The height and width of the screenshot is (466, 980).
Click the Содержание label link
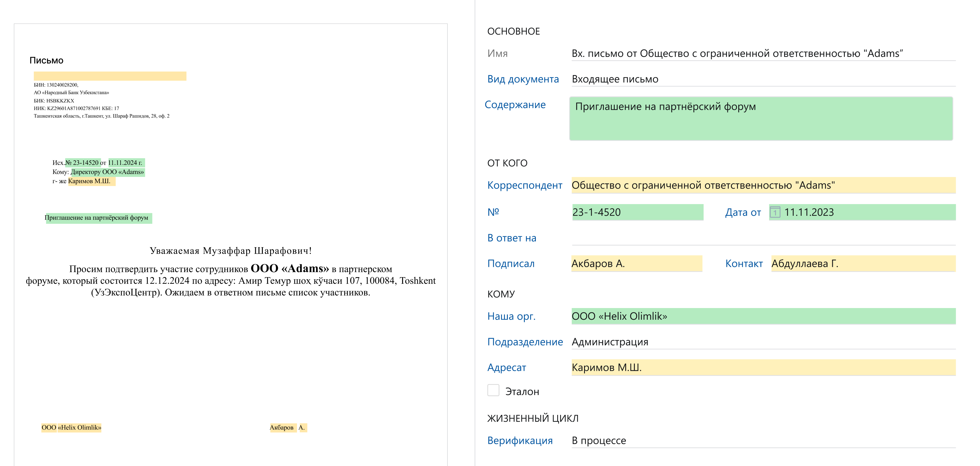tap(515, 105)
